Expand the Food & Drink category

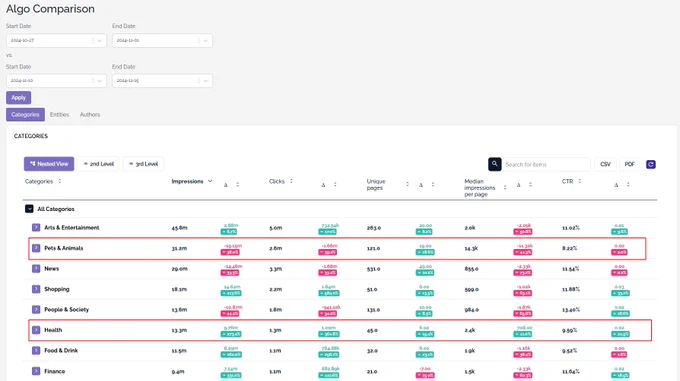coord(36,350)
